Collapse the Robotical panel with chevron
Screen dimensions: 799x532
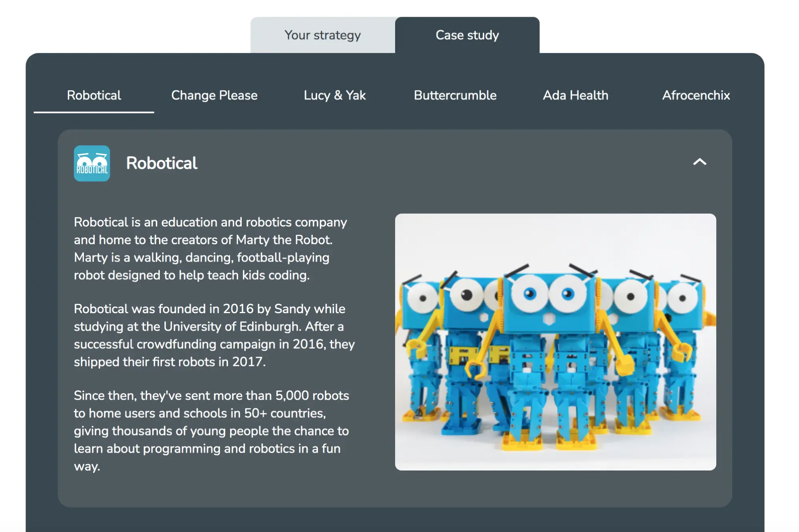tap(700, 162)
